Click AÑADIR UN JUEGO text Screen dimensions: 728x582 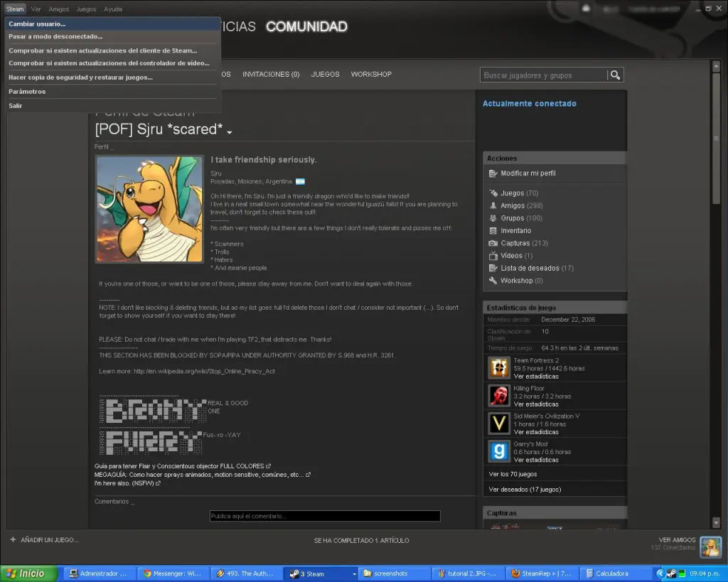click(x=50, y=540)
